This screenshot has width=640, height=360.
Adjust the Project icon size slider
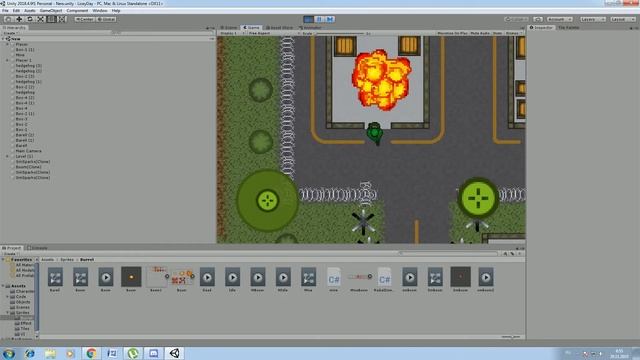coord(511,337)
